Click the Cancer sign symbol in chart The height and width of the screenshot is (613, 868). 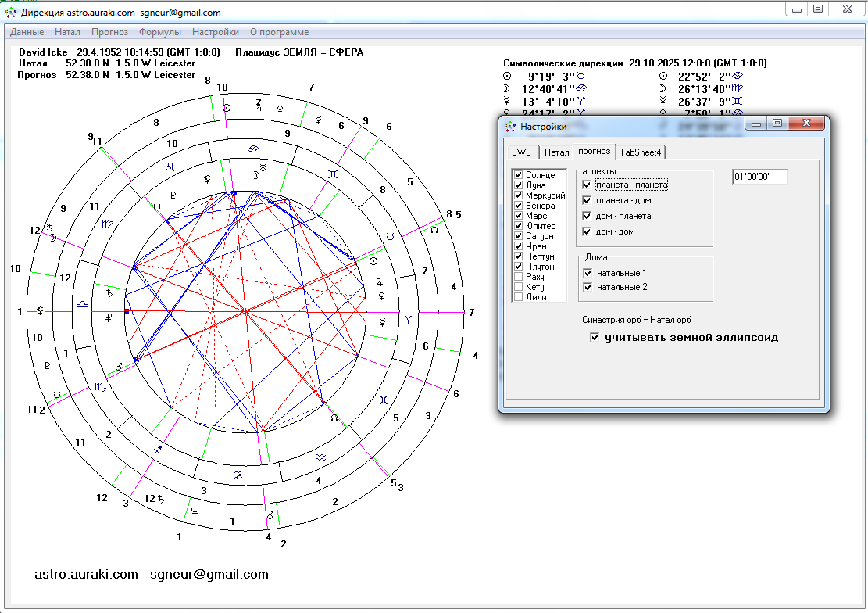coord(252,149)
